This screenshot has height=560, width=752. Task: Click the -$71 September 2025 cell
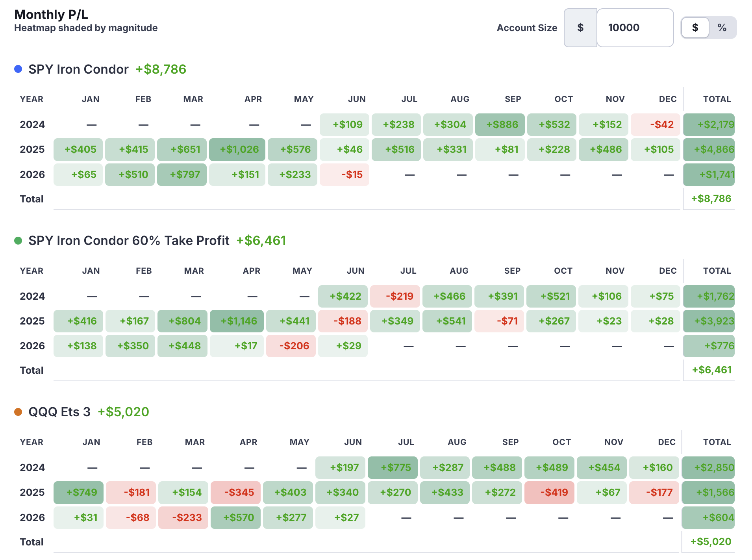pos(499,321)
